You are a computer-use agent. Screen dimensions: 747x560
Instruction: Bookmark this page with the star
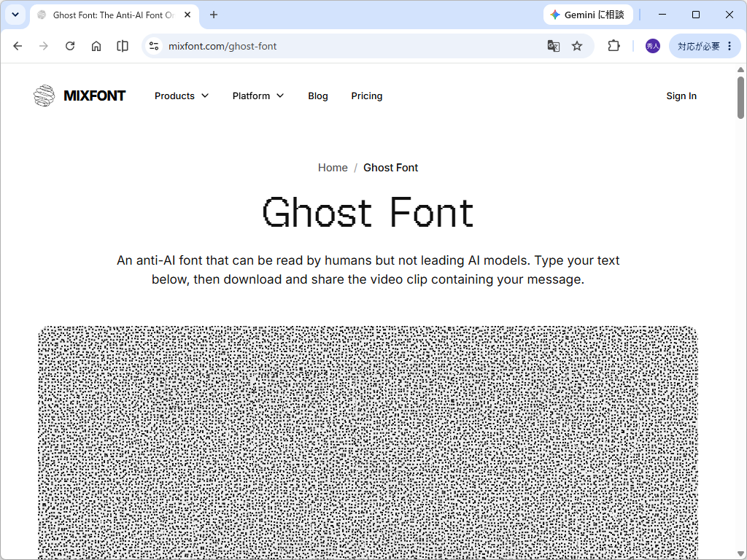577,46
